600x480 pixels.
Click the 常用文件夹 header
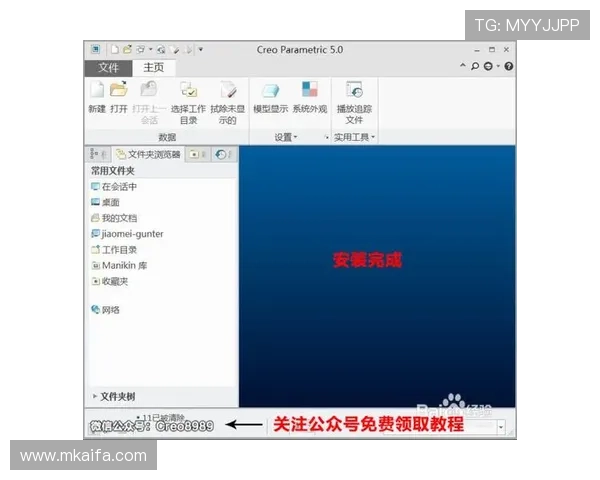(x=112, y=171)
